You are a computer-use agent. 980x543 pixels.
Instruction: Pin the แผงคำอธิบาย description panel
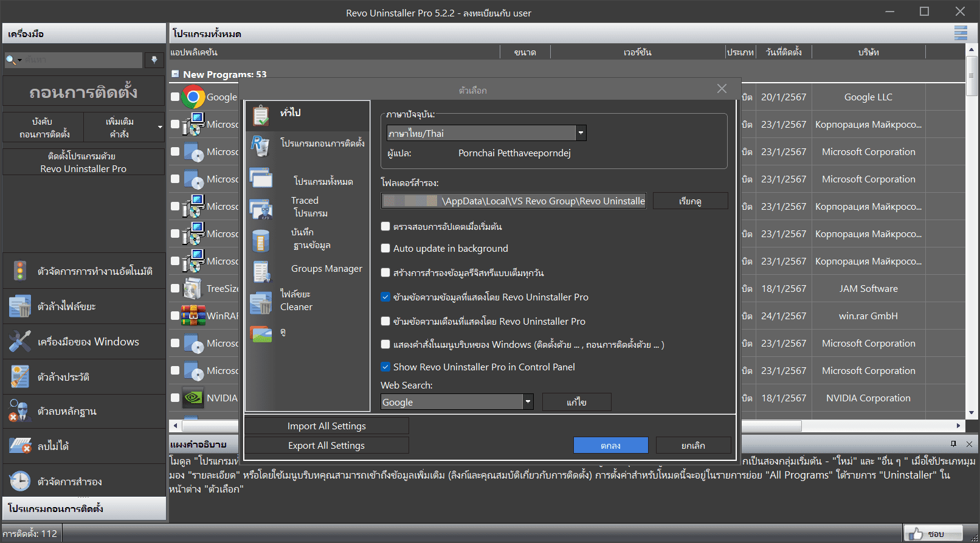953,444
